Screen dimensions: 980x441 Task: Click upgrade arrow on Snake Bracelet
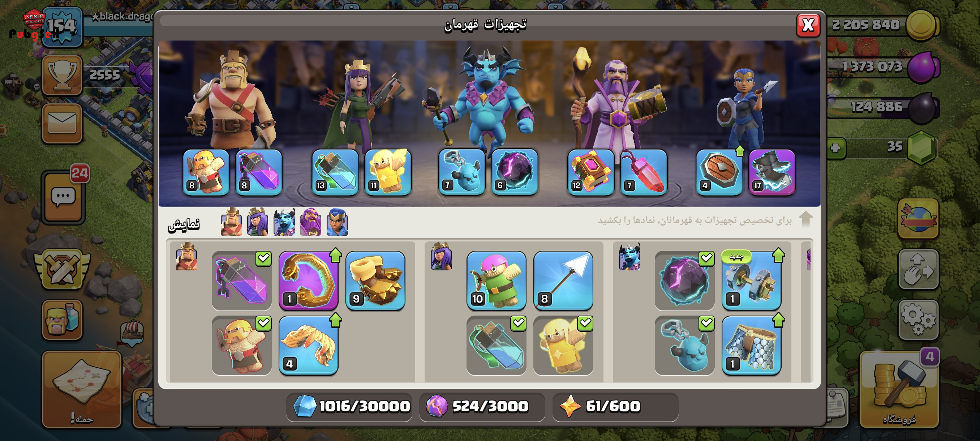point(336,255)
